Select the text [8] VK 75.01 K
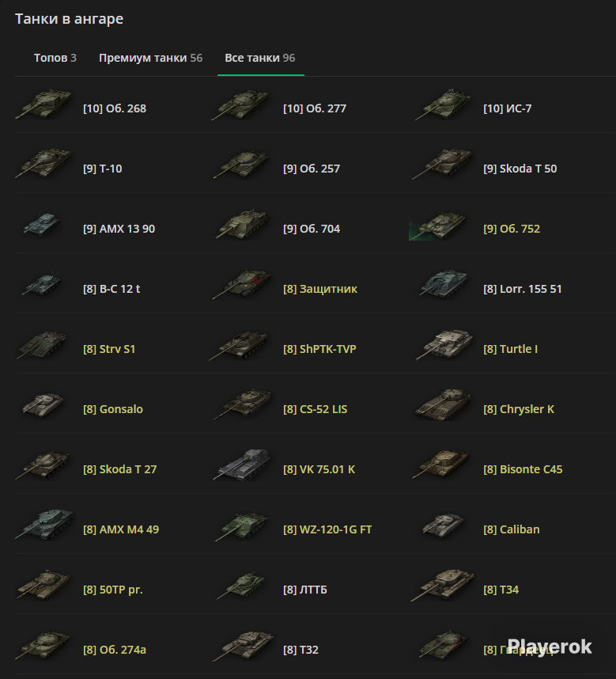 [319, 470]
